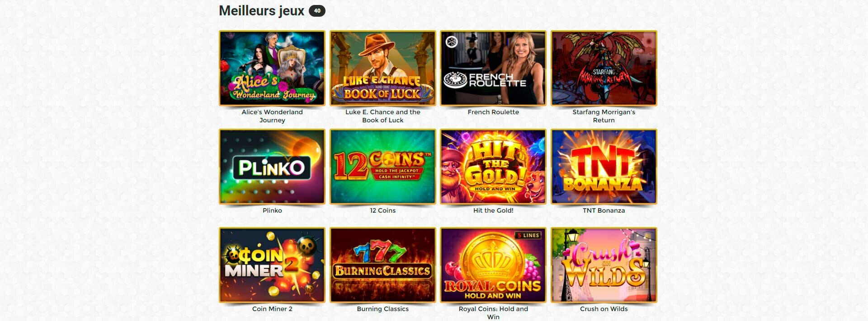Click the TNT Bonanza caption link
Image resolution: width=868 pixels, height=321 pixels.
[604, 210]
